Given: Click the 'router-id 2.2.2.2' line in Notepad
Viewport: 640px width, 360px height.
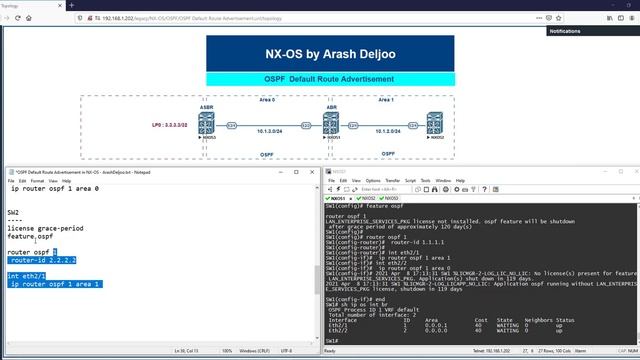Looking at the screenshot, I should pyautogui.click(x=43, y=260).
